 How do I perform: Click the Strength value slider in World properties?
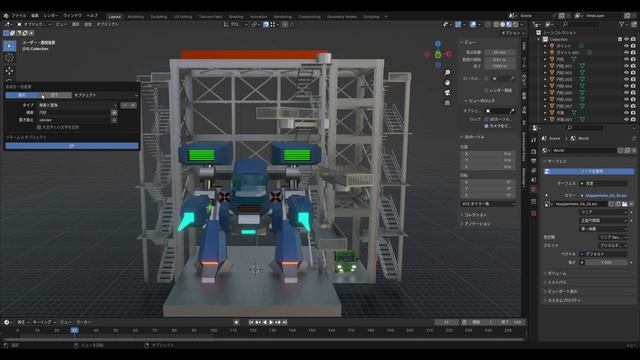[x=606, y=262]
